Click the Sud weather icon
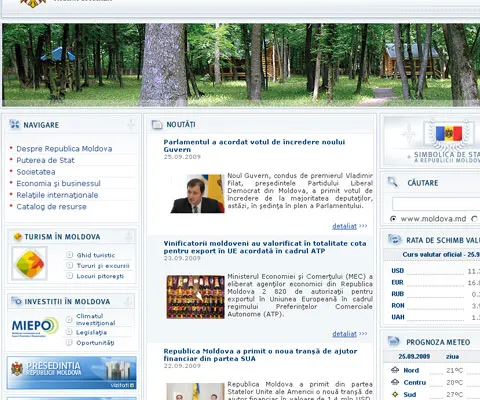 pos(395,394)
